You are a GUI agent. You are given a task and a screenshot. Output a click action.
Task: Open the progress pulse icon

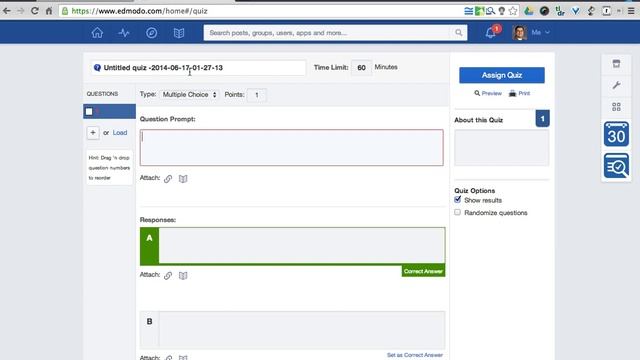124,33
